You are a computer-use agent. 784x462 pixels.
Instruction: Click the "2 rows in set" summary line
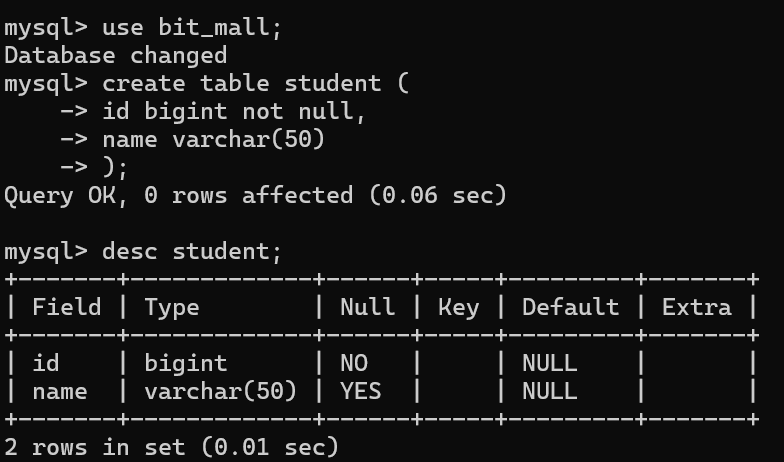[171, 447]
